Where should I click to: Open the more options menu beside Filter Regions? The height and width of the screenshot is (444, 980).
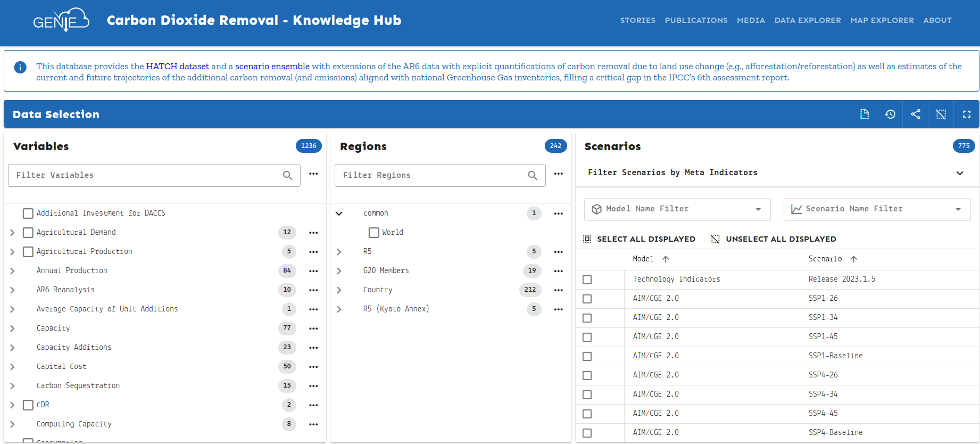tap(558, 174)
